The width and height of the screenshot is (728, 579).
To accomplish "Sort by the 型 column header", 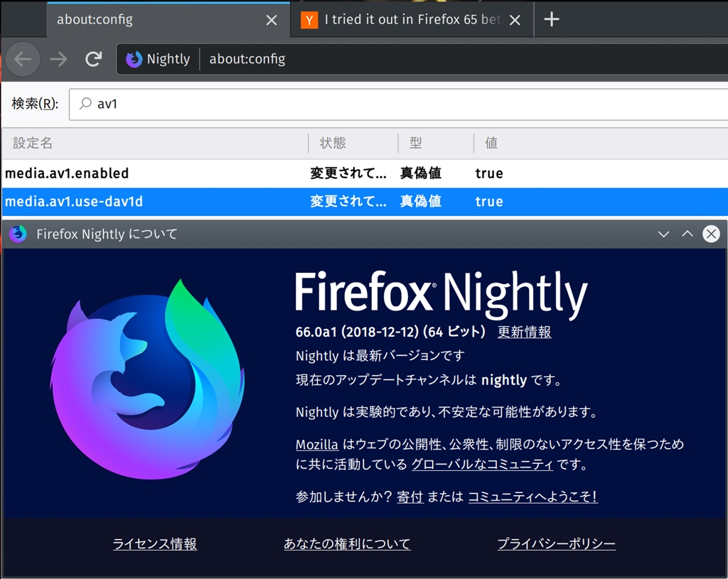I will [x=436, y=143].
